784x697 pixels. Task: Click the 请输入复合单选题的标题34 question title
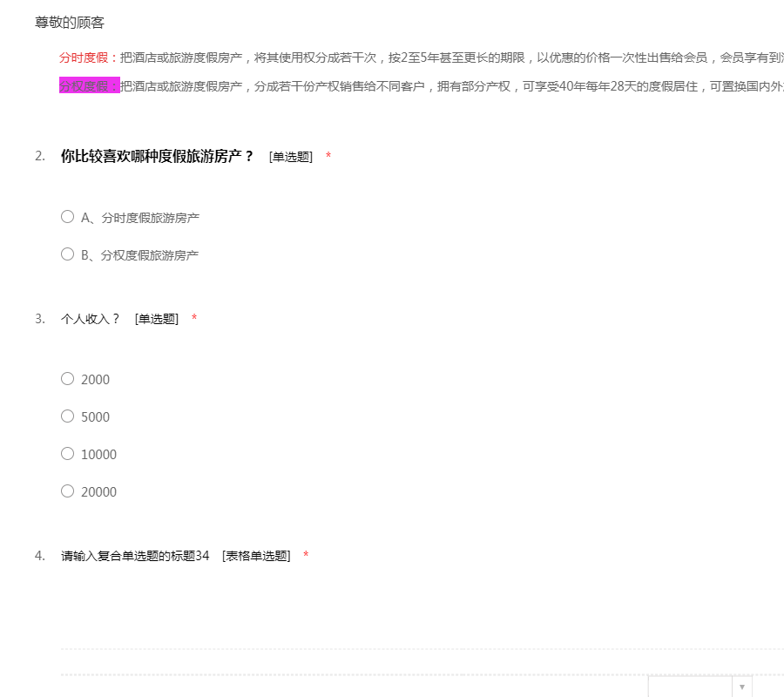135,556
